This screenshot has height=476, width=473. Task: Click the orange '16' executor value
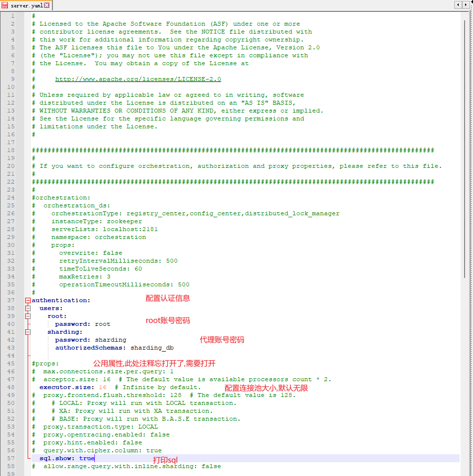(103, 387)
